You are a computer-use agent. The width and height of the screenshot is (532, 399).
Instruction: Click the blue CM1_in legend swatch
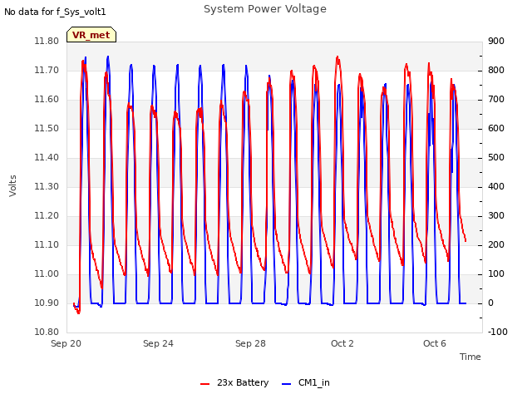[286, 384]
